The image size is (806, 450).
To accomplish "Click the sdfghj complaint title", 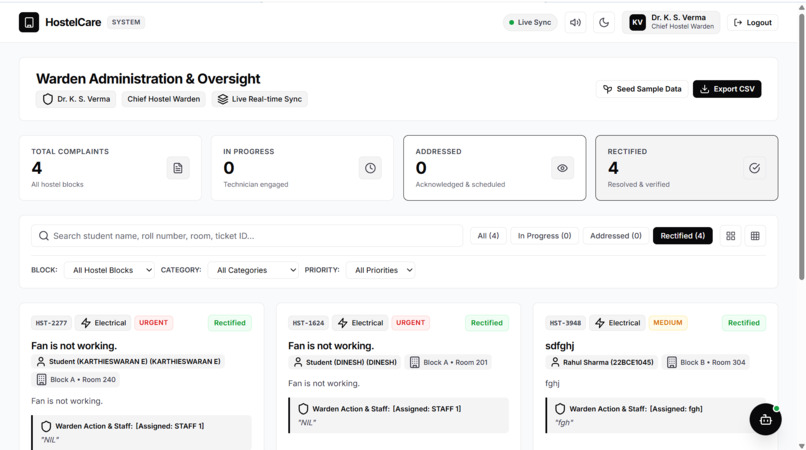I will pos(560,346).
